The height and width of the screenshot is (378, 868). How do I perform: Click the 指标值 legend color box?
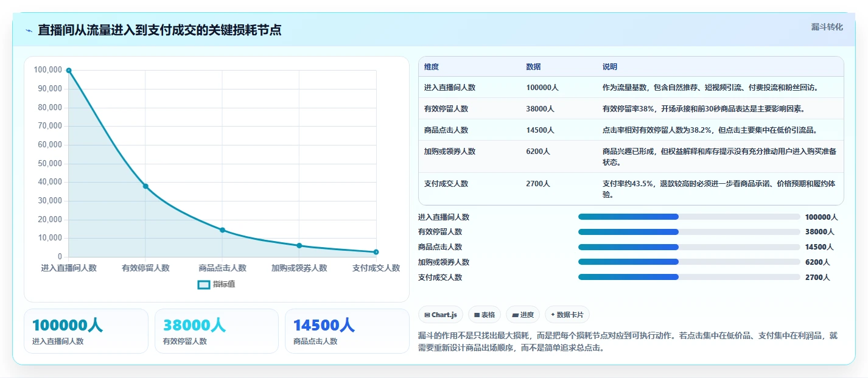pyautogui.click(x=203, y=284)
